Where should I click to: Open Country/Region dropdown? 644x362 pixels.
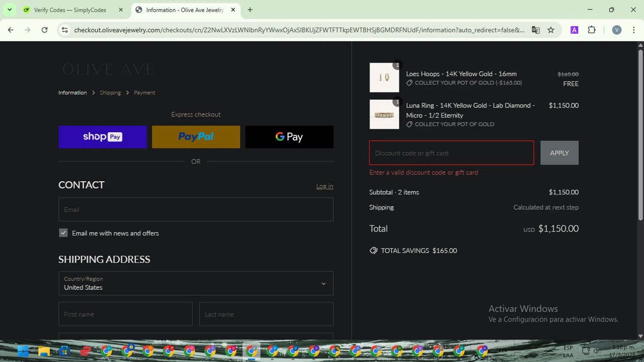pos(196,283)
